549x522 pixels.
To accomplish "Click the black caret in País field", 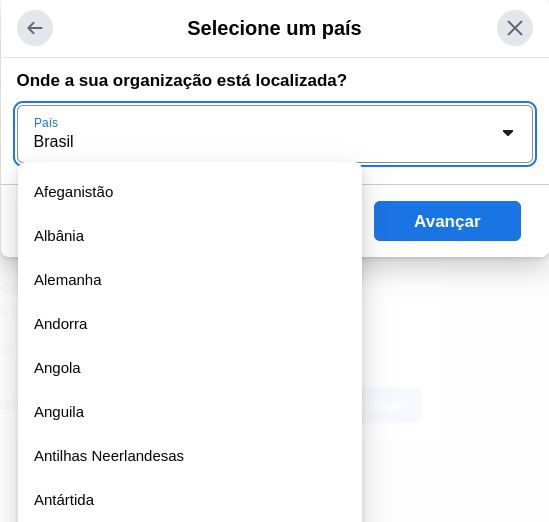I will coord(508,133).
